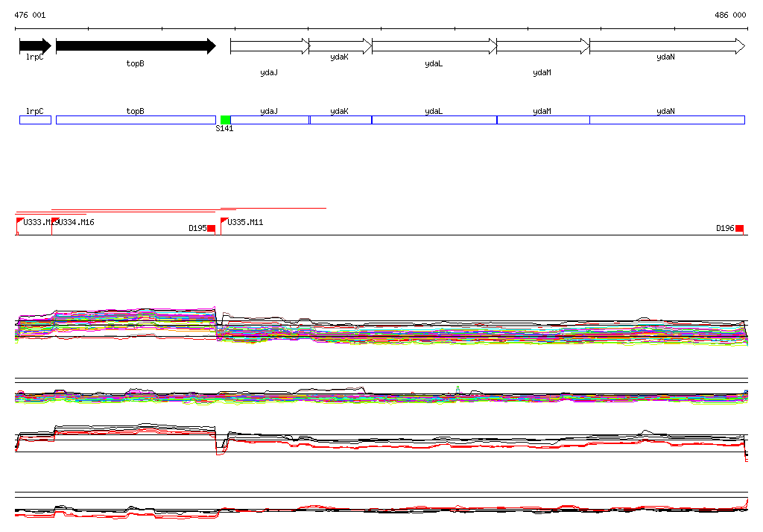This screenshot has width=763, height=532.
Task: Pick the blue ydaL annotation box
Action: (x=434, y=120)
